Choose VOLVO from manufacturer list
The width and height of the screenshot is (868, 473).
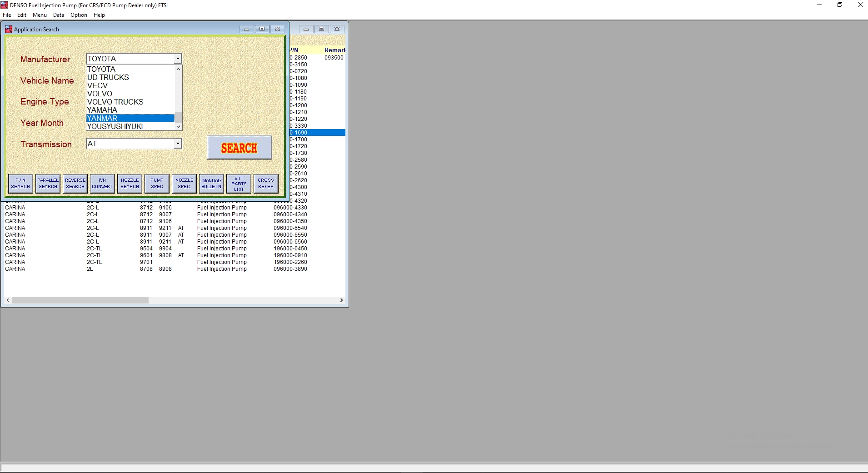point(130,94)
